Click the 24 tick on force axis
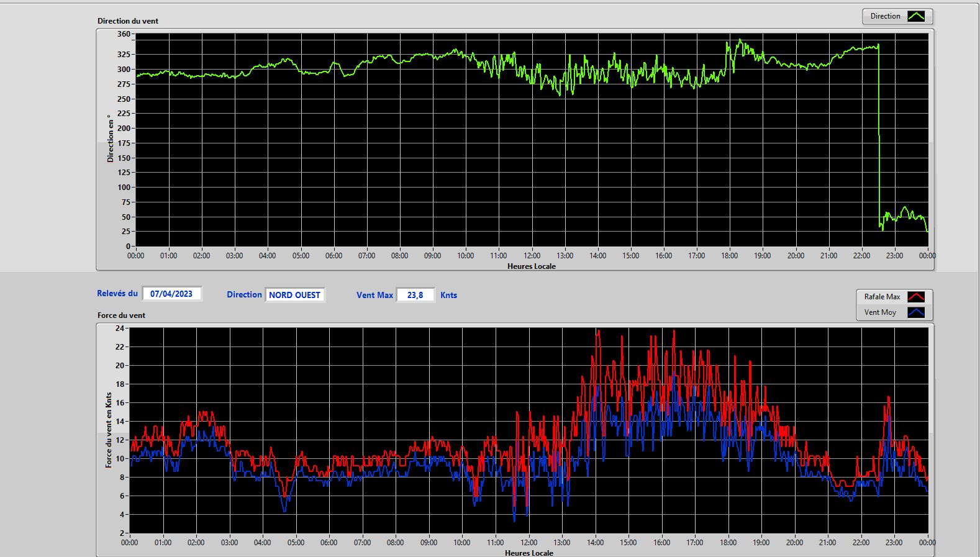This screenshot has width=980, height=557. (x=120, y=328)
